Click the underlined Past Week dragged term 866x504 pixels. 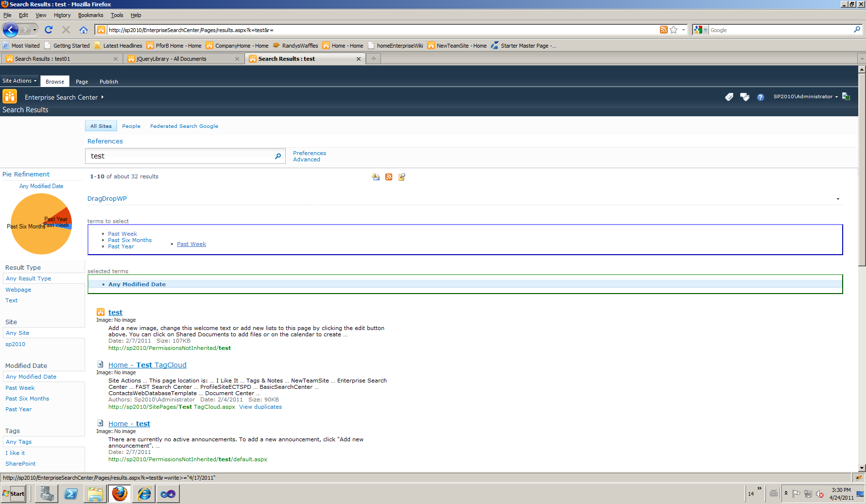pos(191,244)
